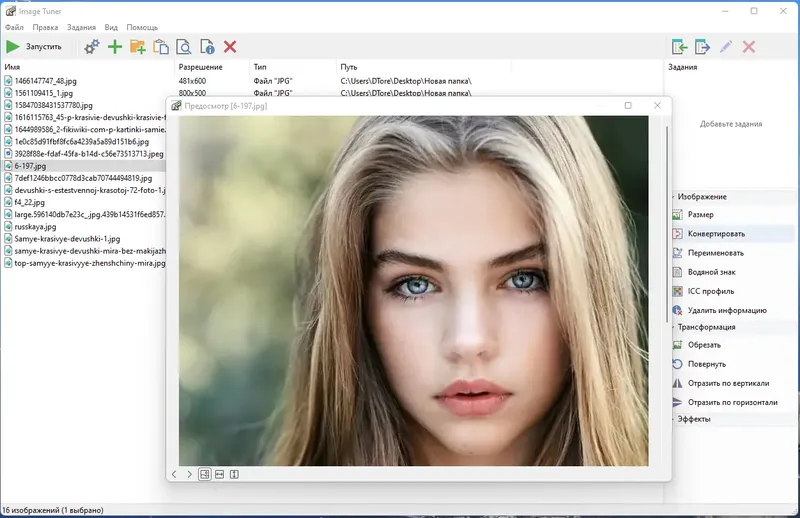Collapse the Изображение section
This screenshot has height=518, width=800.
tap(671, 197)
